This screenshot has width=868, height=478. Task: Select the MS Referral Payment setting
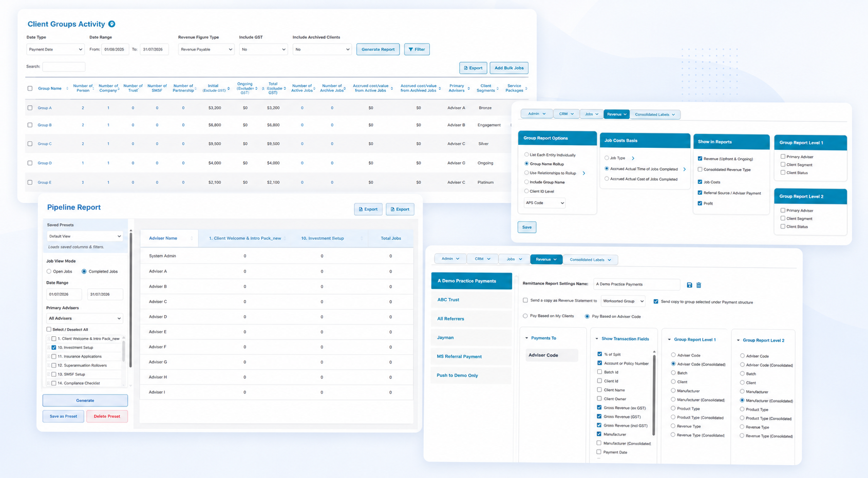point(471,356)
